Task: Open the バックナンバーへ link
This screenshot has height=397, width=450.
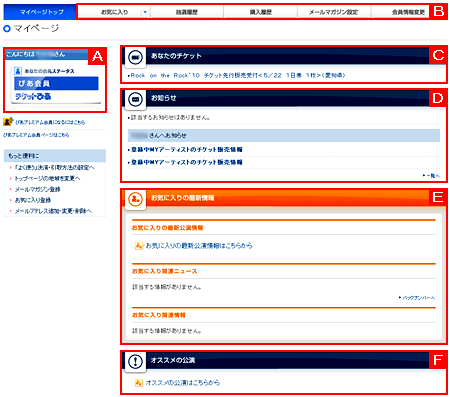Action: [x=419, y=298]
